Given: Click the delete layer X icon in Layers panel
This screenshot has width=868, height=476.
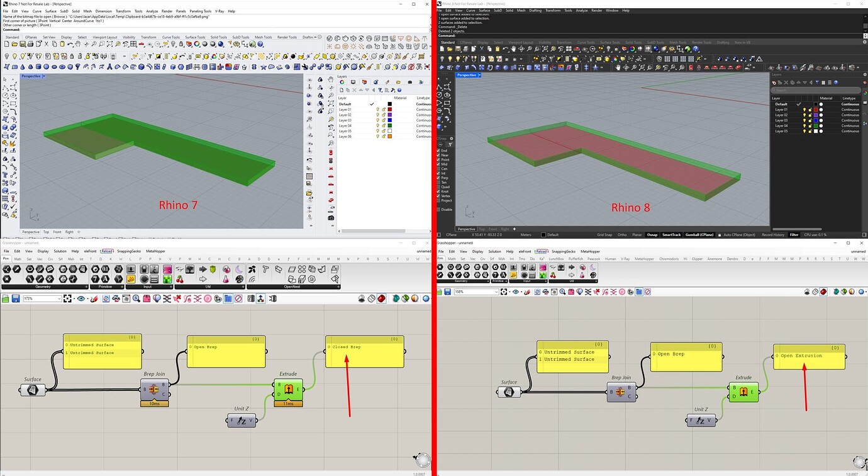Looking at the screenshot, I should tap(354, 89).
